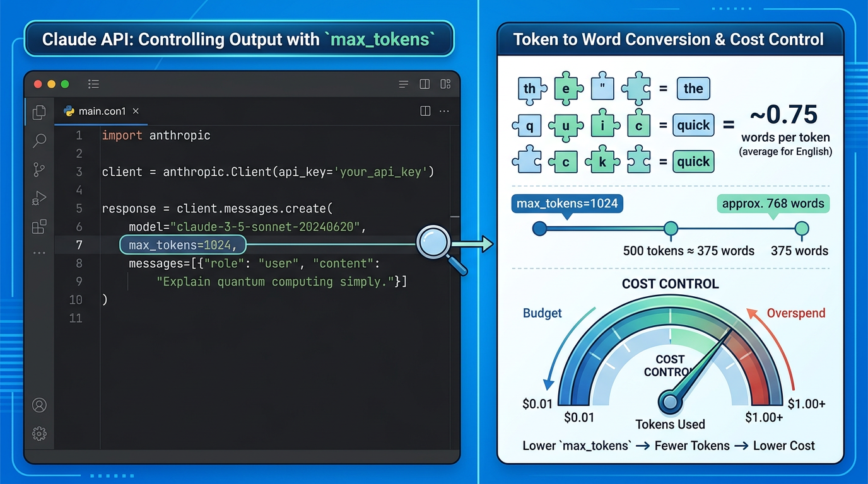Image resolution: width=868 pixels, height=484 pixels.
Task: Click the 'Overspend' label beside the gauge
Action: click(x=796, y=313)
